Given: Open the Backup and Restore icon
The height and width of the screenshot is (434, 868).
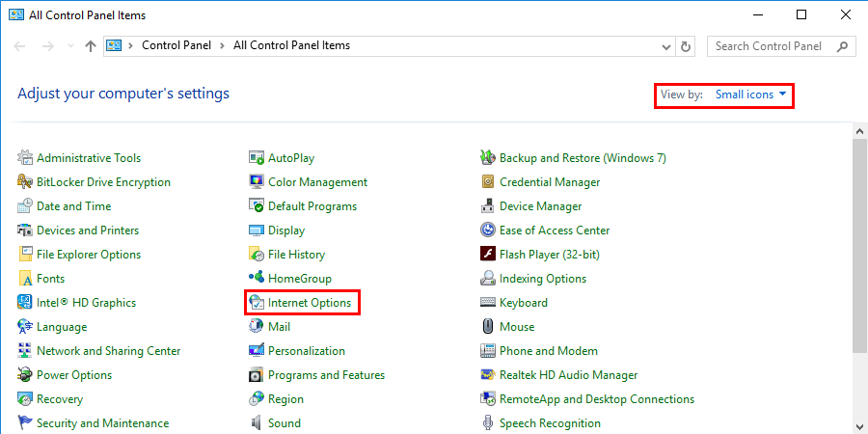Looking at the screenshot, I should (x=488, y=158).
